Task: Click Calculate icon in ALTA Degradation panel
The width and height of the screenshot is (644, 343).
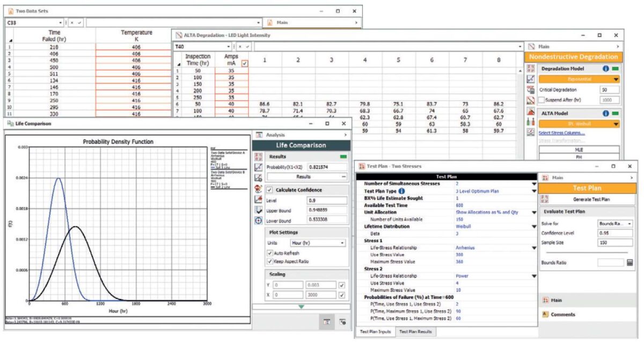Action: tap(530, 68)
